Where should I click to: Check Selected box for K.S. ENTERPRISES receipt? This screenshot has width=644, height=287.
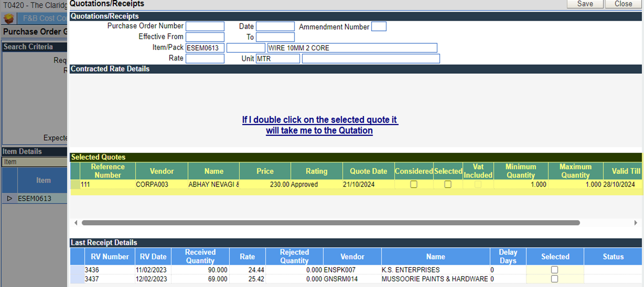554,270
